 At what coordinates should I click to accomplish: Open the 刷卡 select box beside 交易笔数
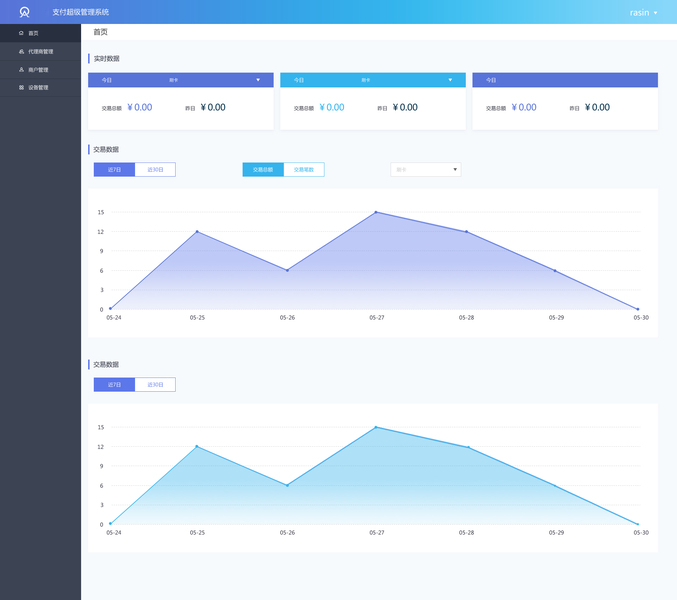pyautogui.click(x=426, y=170)
